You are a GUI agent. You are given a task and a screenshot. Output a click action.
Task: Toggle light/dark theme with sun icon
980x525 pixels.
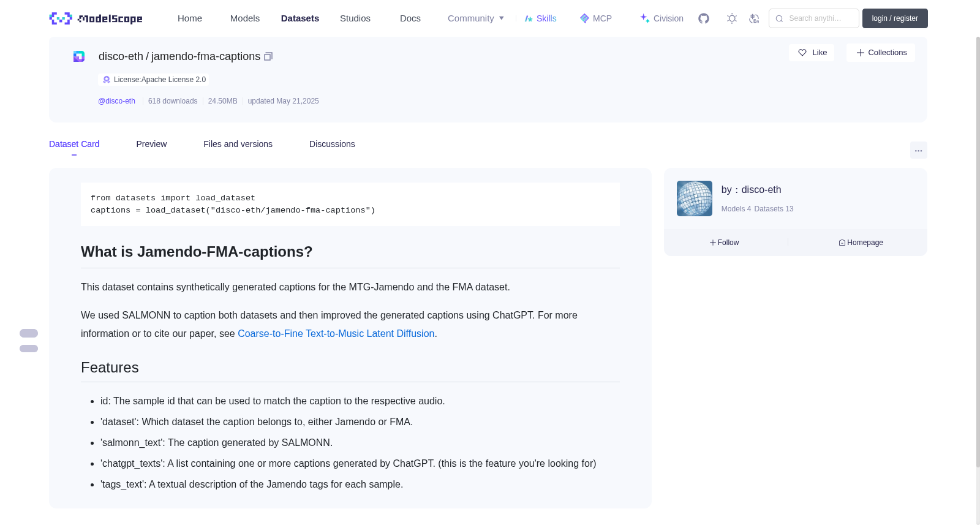click(732, 18)
